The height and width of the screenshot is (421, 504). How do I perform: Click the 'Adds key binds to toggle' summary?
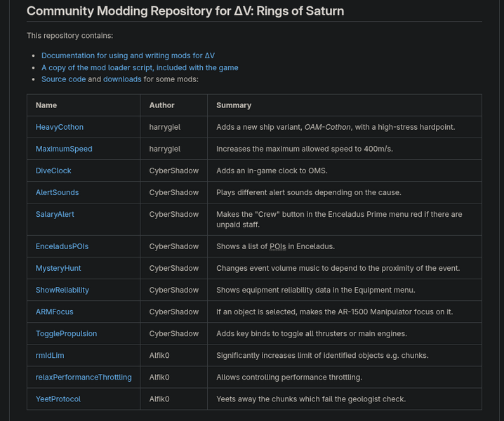[312, 334]
